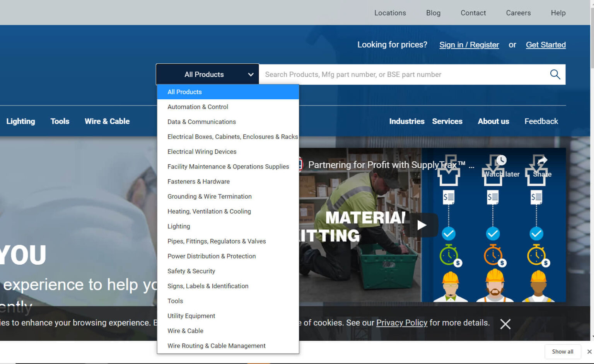Select Fasteners & Hardware category
The image size is (594, 364).
click(198, 182)
